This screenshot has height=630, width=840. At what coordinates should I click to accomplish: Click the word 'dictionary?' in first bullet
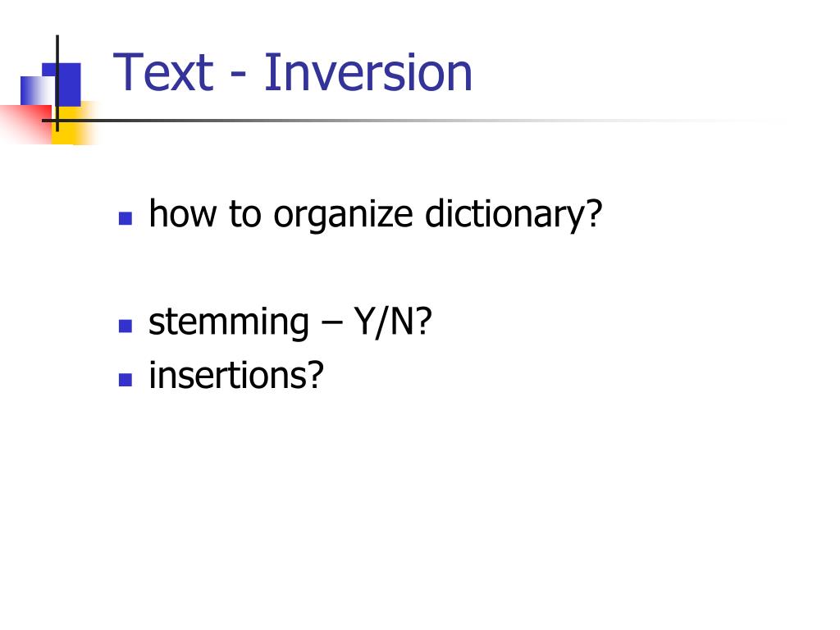click(x=514, y=214)
